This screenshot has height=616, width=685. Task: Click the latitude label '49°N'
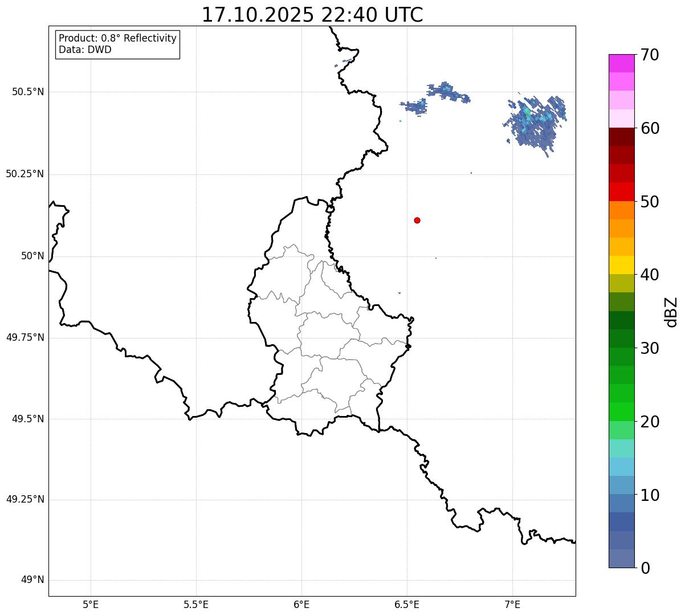click(32, 580)
